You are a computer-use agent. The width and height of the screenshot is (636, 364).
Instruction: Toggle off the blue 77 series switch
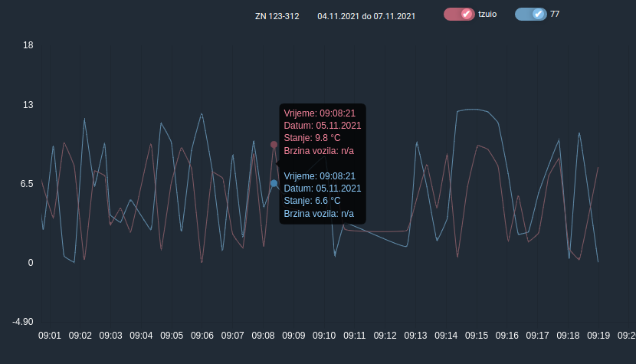pyautogui.click(x=531, y=15)
